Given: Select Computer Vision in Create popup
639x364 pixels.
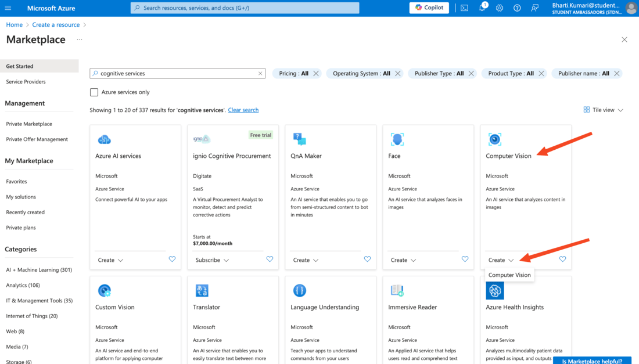Looking at the screenshot, I should click(509, 275).
